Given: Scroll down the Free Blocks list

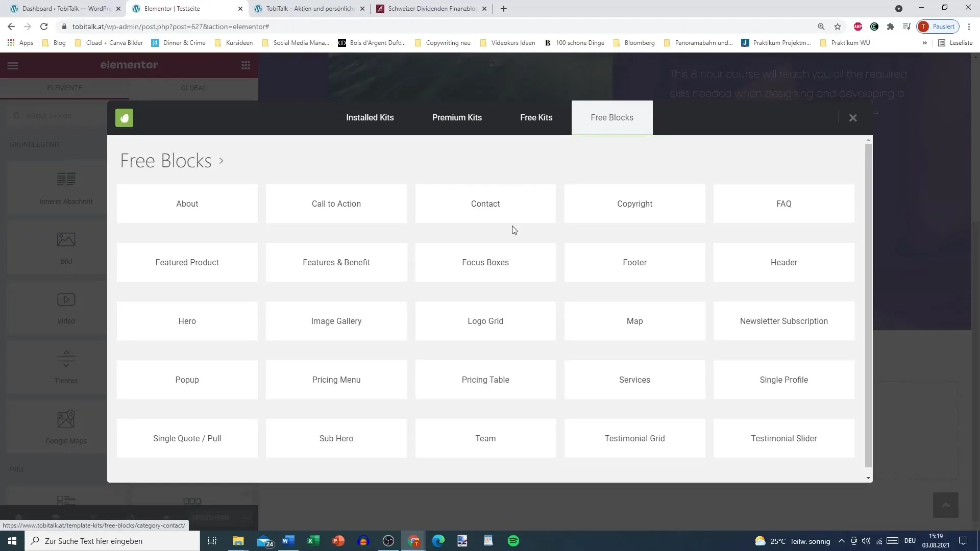Looking at the screenshot, I should [x=868, y=478].
